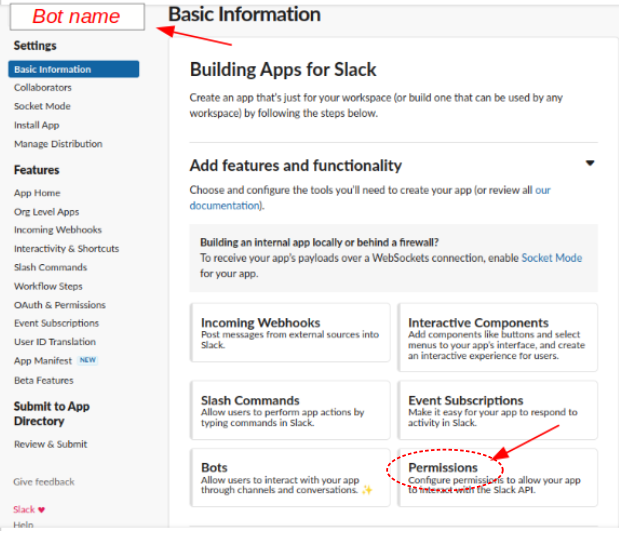Click the Give feedback link
This screenshot has height=538, width=619.
[44, 482]
